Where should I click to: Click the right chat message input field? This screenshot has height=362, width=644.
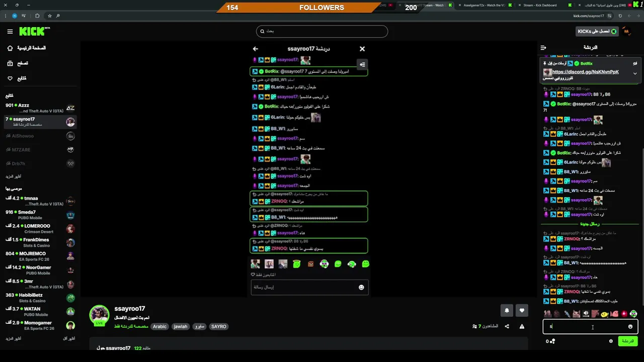(x=590, y=327)
